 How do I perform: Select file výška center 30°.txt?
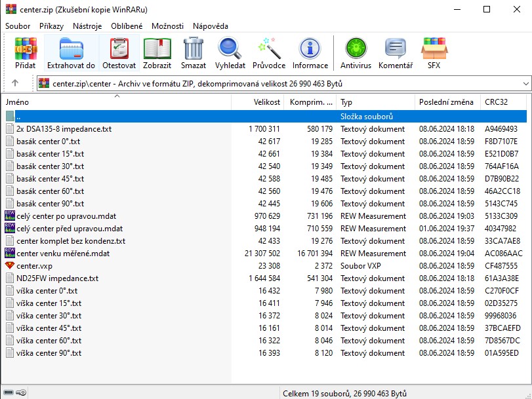click(49, 316)
